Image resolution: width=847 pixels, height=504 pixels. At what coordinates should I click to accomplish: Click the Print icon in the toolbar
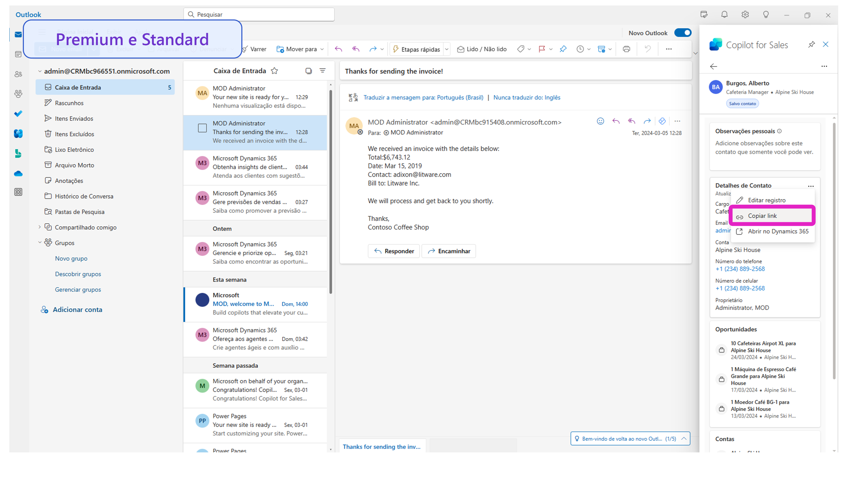tap(626, 49)
